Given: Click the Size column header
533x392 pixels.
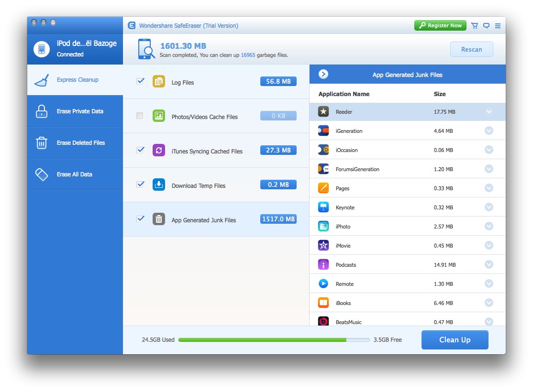Looking at the screenshot, I should tap(440, 94).
